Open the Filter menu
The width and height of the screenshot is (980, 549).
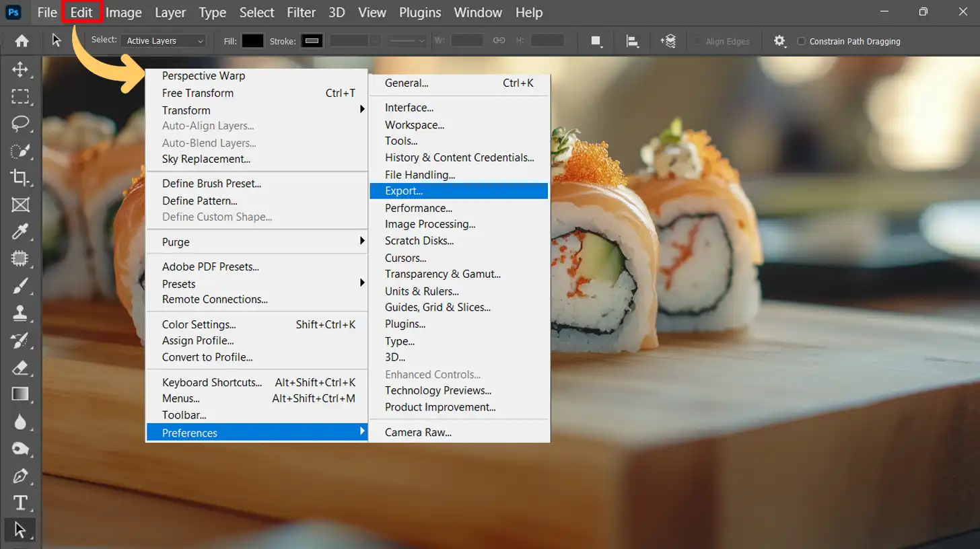(301, 12)
